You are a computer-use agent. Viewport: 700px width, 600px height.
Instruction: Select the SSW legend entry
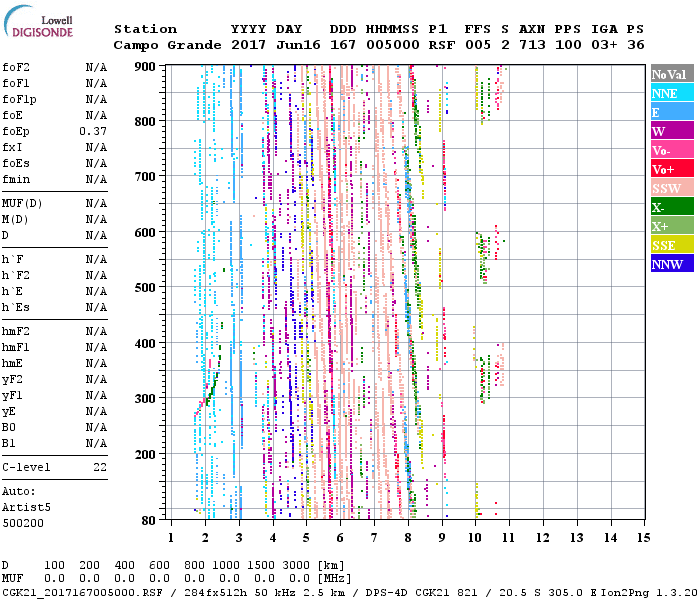pyautogui.click(x=671, y=188)
